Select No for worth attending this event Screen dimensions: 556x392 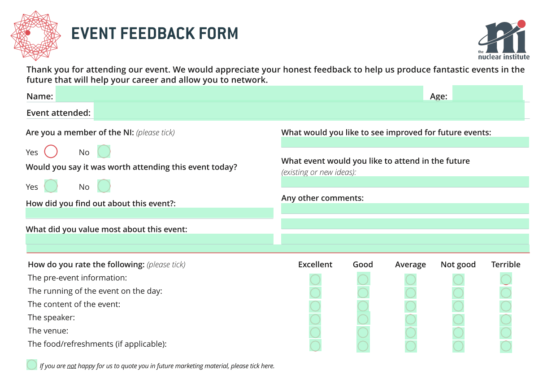tap(104, 186)
